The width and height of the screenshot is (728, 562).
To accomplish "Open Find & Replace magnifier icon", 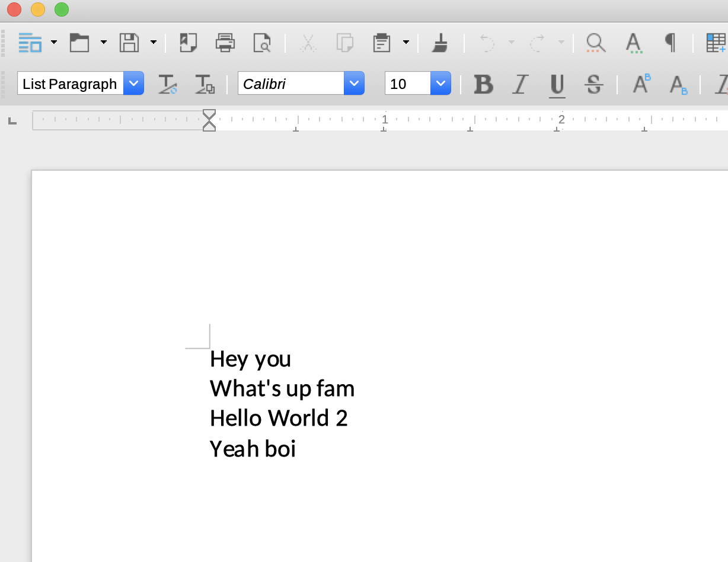I will (596, 43).
